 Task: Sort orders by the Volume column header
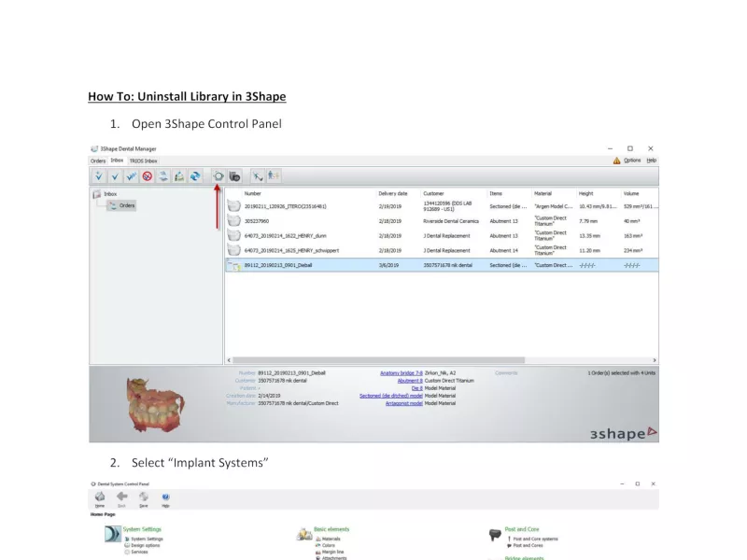pos(631,194)
